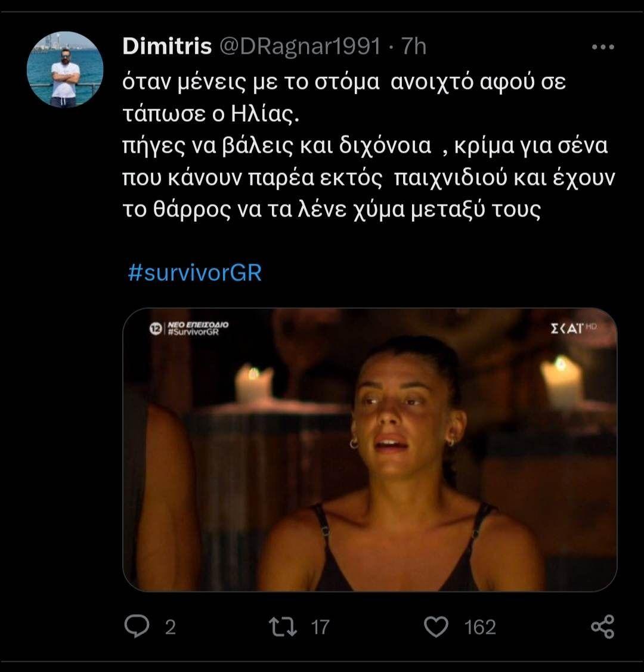The height and width of the screenshot is (672, 644).
Task: Click the retweet count 17
Action: (320, 627)
